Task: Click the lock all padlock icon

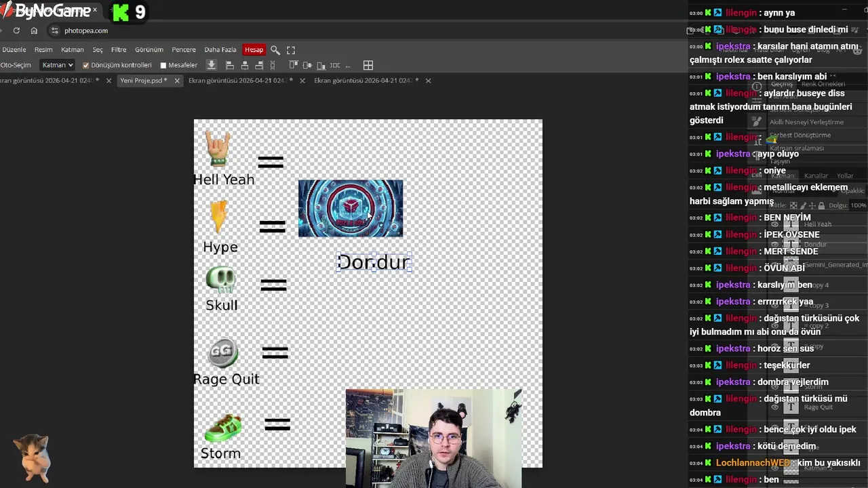Action: coord(821,205)
